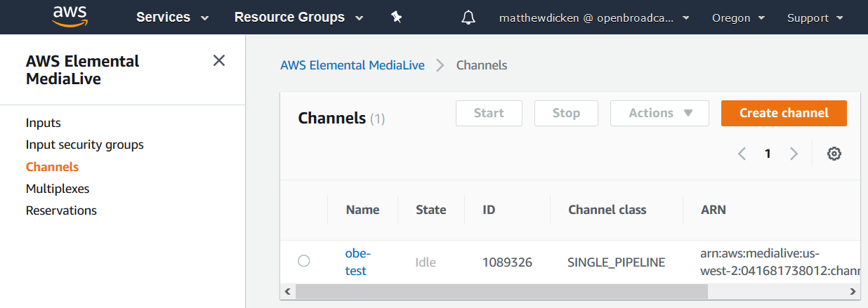Click the AWS Elemental MediaLive sidebar title

point(83,70)
